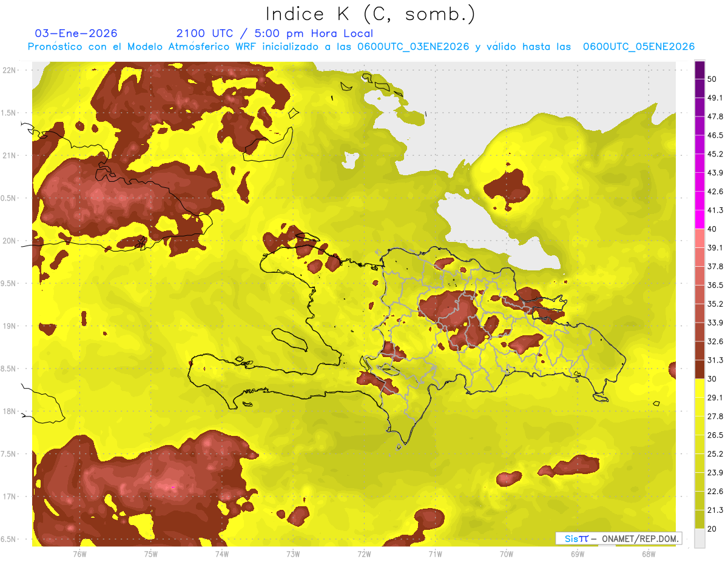This screenshot has width=728, height=562.
Task: Click the "39.1" colorbar value
Action: tap(716, 248)
